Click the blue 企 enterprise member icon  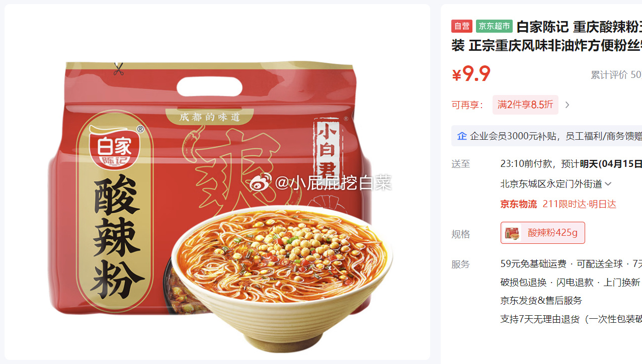(461, 136)
